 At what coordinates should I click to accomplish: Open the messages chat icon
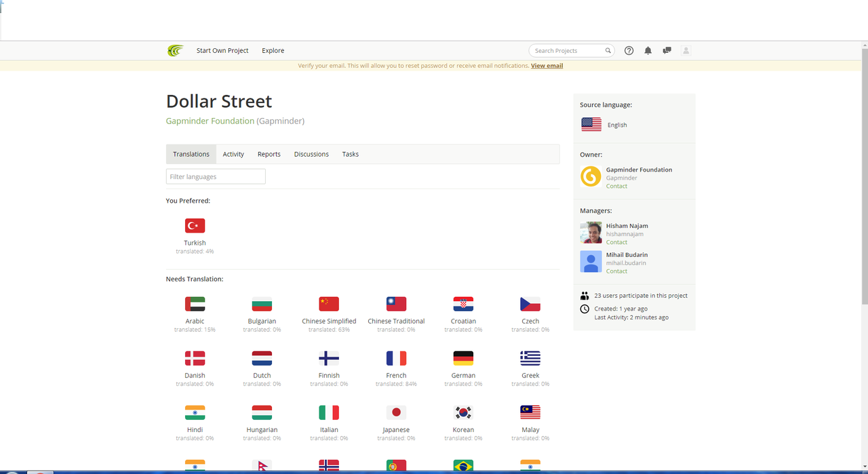[x=667, y=51]
